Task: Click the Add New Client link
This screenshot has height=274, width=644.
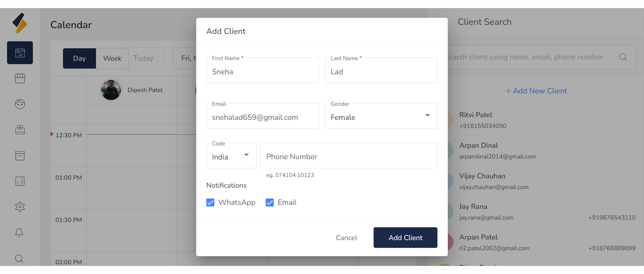Action: coord(536,91)
